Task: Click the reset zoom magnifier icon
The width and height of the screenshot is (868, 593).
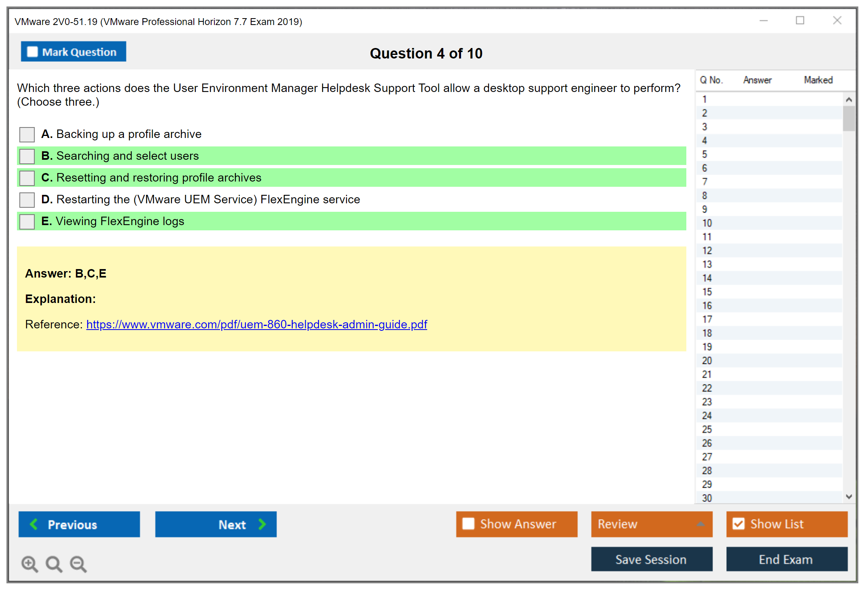Action: 53,564
